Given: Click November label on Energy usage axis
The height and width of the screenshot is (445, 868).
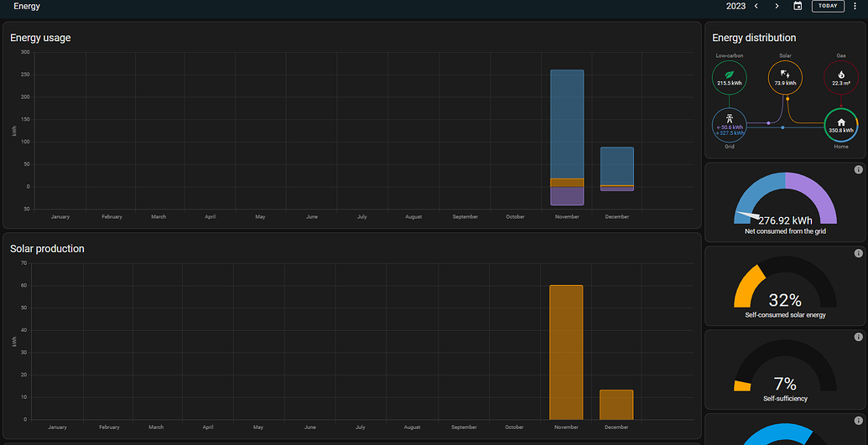Looking at the screenshot, I should click(567, 217).
